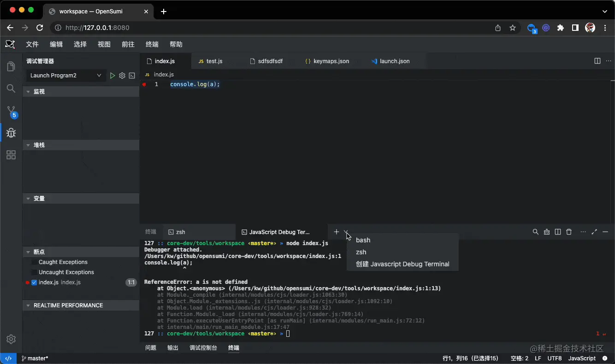615x364 pixels.
Task: Maximize the bottom panel with expand arrows
Action: click(x=594, y=232)
